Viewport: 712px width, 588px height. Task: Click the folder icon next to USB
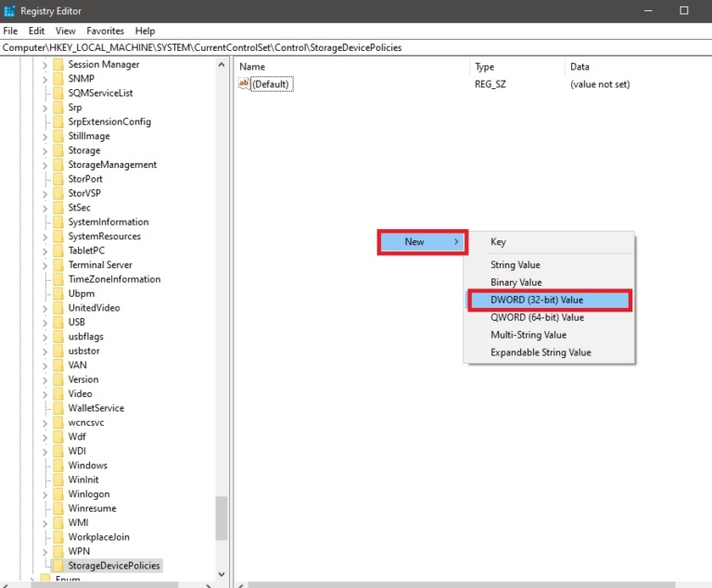[x=57, y=322]
